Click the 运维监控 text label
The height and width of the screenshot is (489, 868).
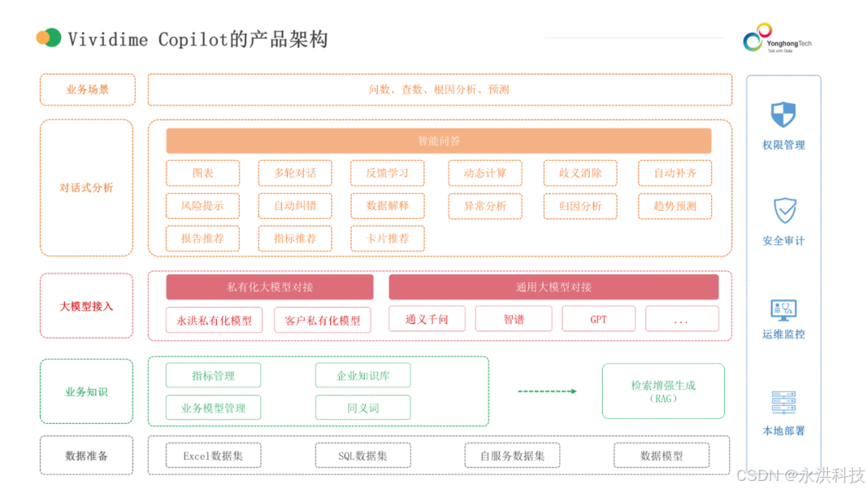[x=784, y=334]
